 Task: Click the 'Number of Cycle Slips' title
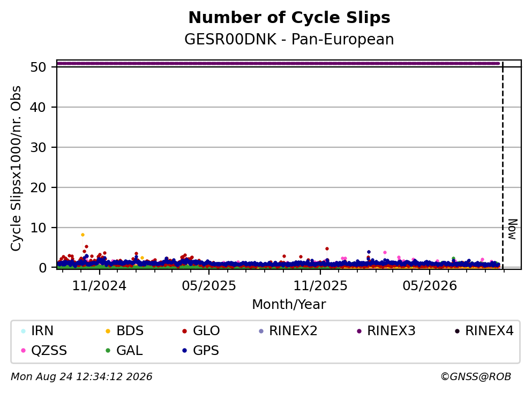click(x=289, y=18)
